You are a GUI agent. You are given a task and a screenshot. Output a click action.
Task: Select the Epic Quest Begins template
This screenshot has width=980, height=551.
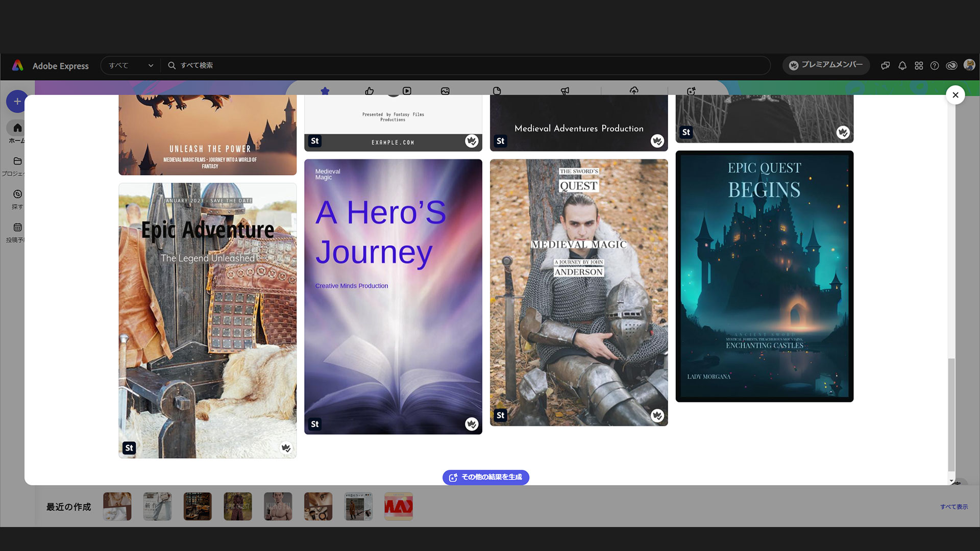(x=764, y=276)
